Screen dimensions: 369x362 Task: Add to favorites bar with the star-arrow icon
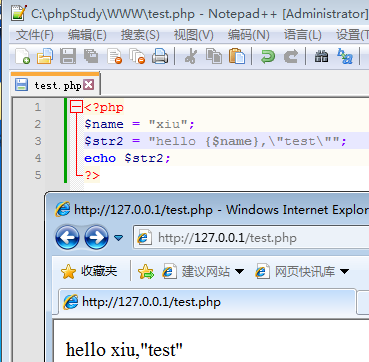tap(146, 272)
